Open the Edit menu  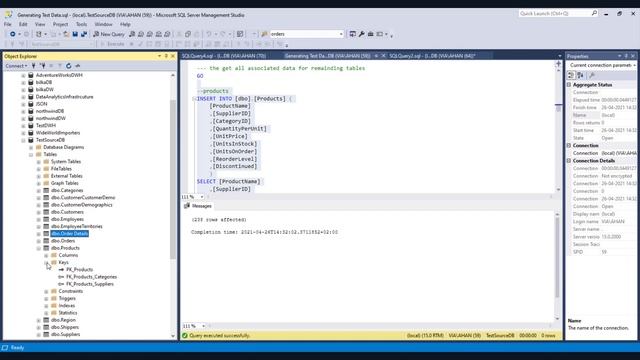coord(23,24)
